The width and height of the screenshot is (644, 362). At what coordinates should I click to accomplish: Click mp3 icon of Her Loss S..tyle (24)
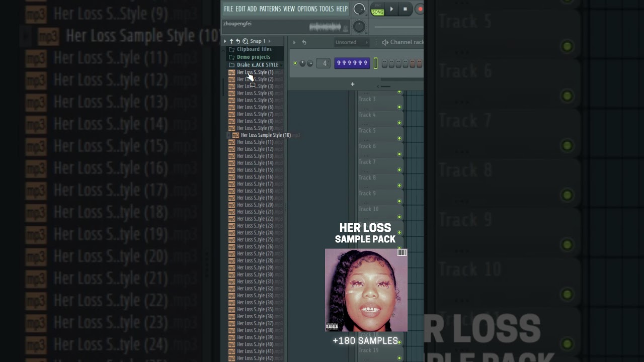[231, 233]
